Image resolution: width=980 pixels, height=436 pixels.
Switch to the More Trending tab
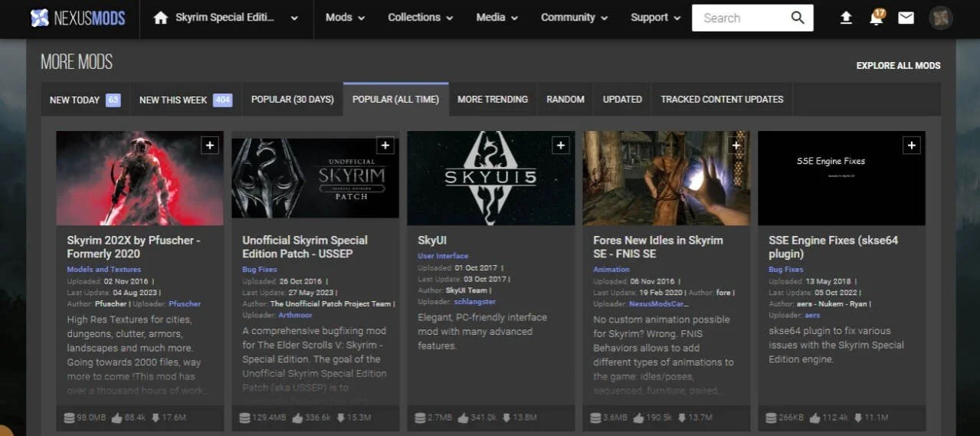coord(493,100)
